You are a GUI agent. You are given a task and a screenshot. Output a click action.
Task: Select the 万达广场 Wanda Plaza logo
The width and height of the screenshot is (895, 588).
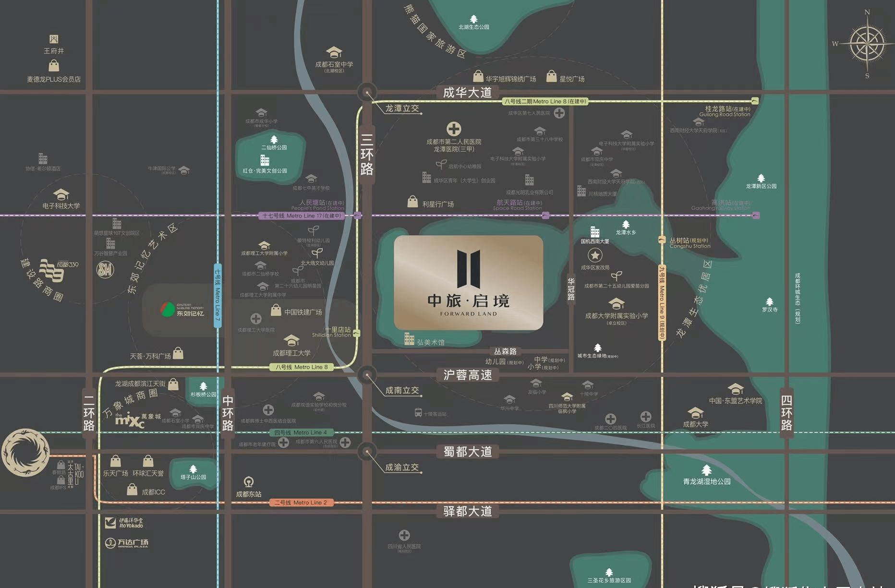pos(127,543)
